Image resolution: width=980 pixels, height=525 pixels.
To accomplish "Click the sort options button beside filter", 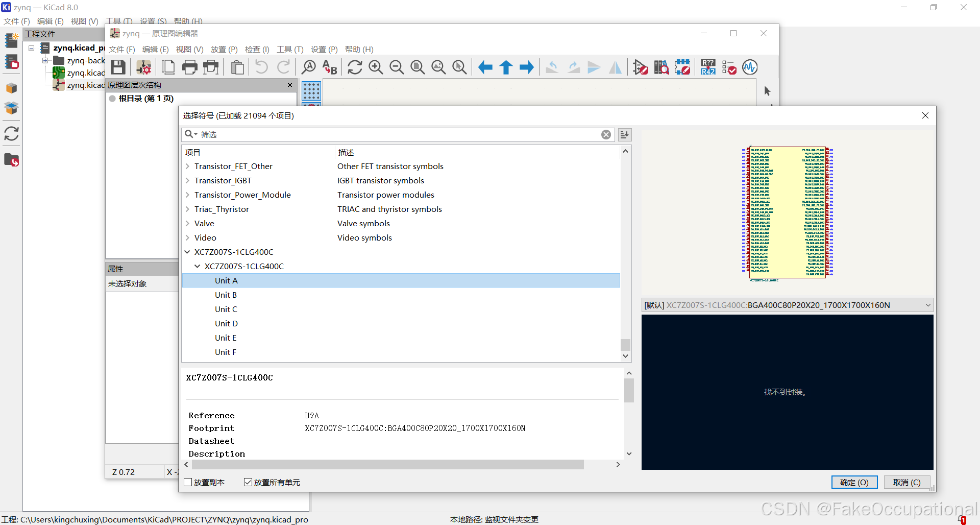I will [x=625, y=134].
